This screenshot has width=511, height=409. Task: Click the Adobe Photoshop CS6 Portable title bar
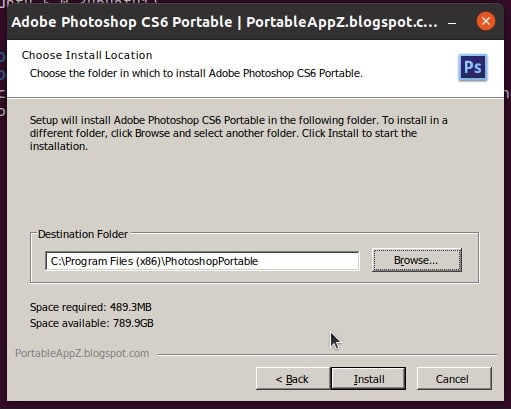click(224, 22)
